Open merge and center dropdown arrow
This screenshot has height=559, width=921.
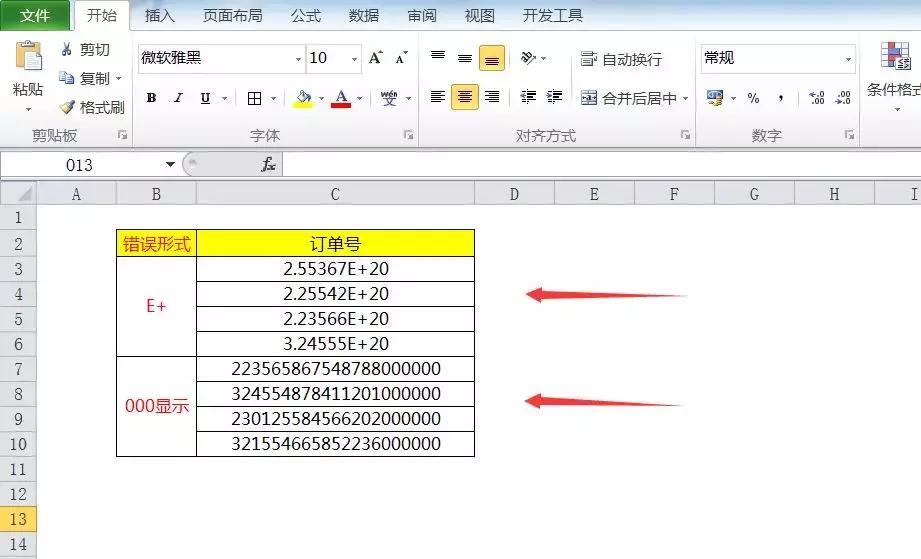point(685,98)
